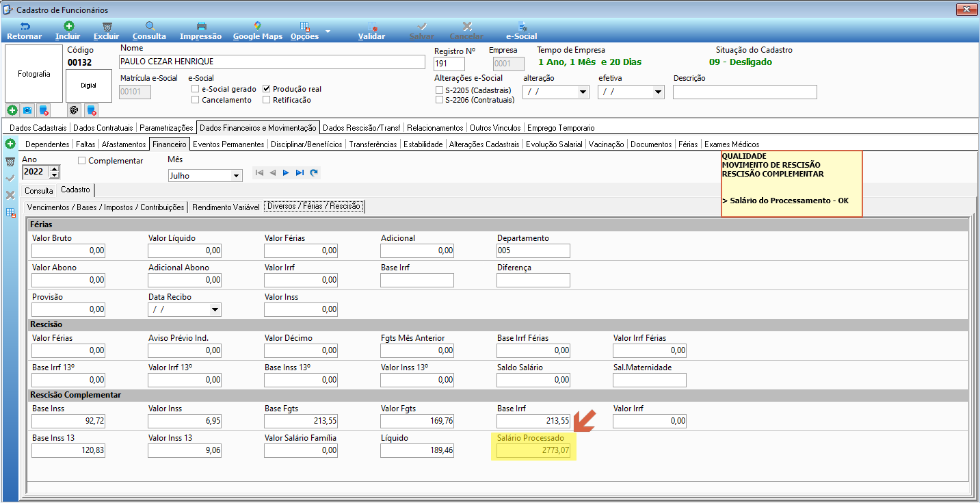Delete photo icon below Fotografia box
Image resolution: width=980 pixels, height=503 pixels.
click(43, 110)
